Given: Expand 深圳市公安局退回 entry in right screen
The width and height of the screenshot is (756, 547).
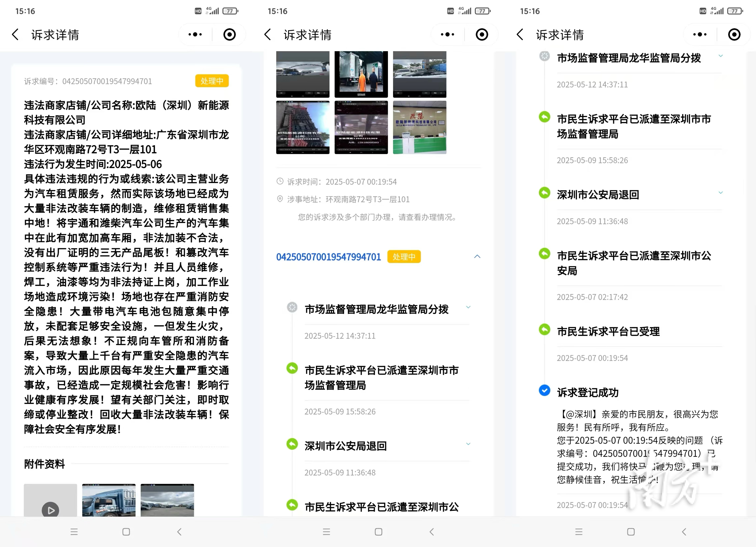Looking at the screenshot, I should pyautogui.click(x=720, y=193).
